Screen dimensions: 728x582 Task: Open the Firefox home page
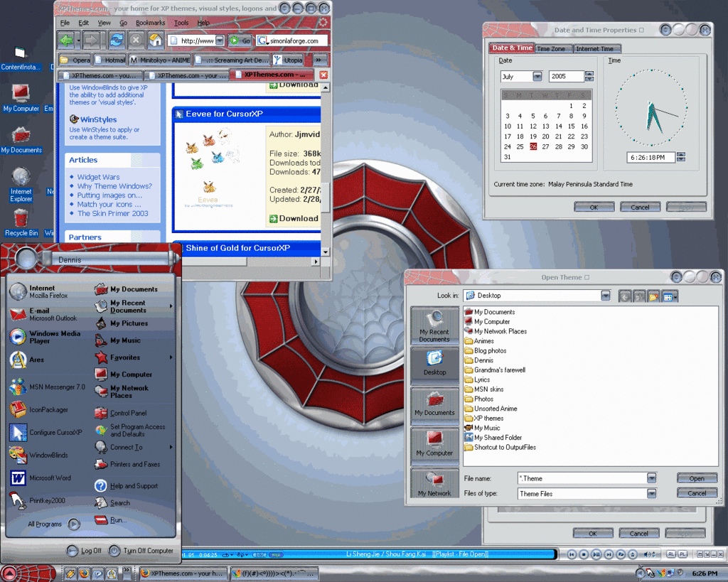click(156, 41)
